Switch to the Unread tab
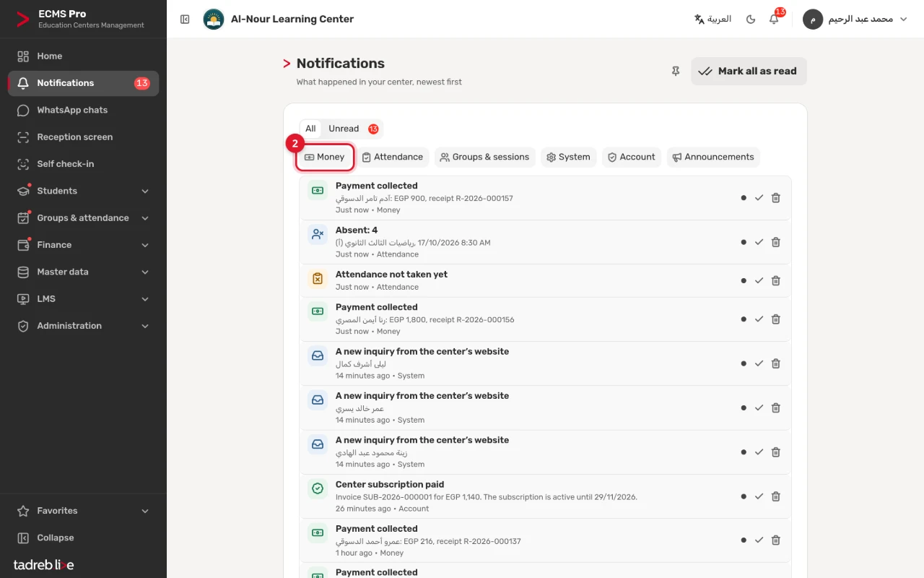The height and width of the screenshot is (578, 924). pyautogui.click(x=353, y=129)
